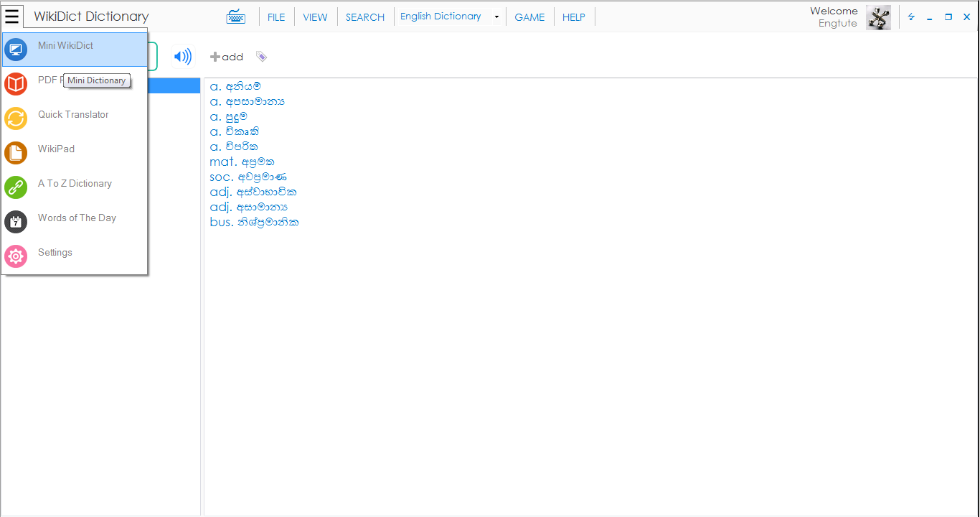Click the third 'a.' definition line
This screenshot has height=517, width=980.
[x=228, y=116]
